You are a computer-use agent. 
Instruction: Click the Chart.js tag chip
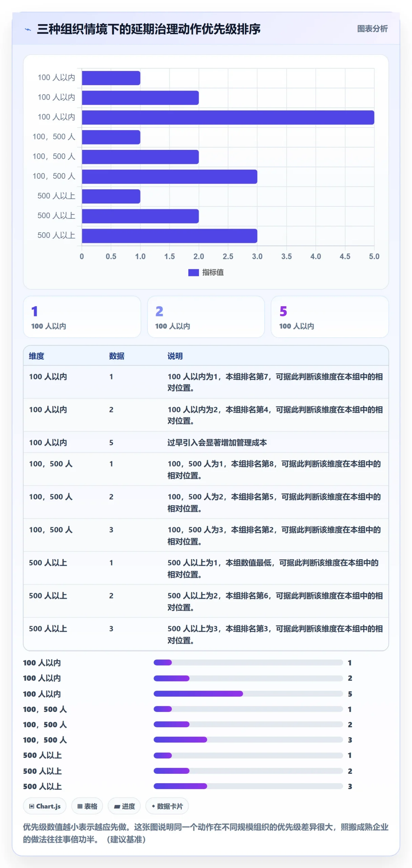45,806
